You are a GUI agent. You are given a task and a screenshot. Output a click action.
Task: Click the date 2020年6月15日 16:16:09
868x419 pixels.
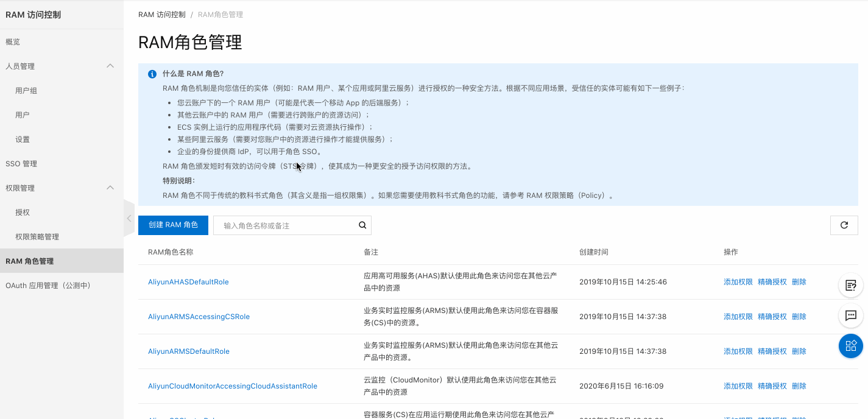coord(621,386)
